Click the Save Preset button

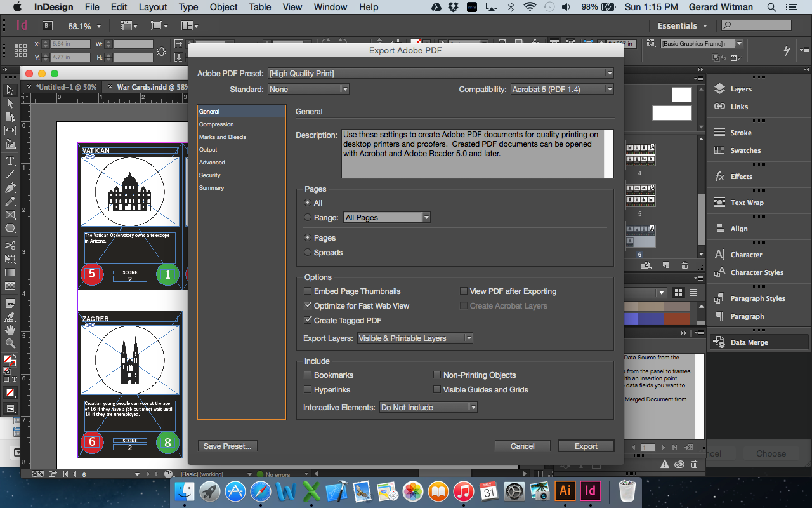tap(227, 446)
